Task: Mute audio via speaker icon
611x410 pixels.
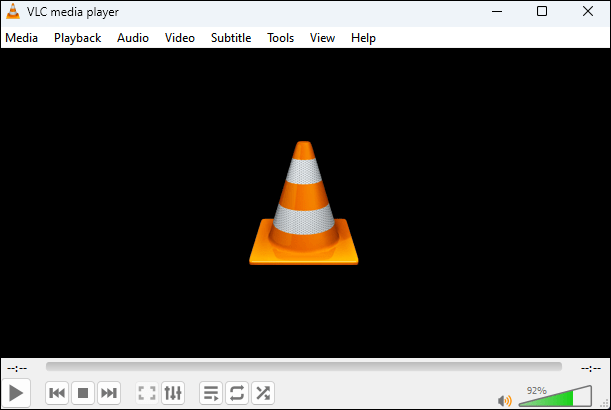Action: click(505, 400)
